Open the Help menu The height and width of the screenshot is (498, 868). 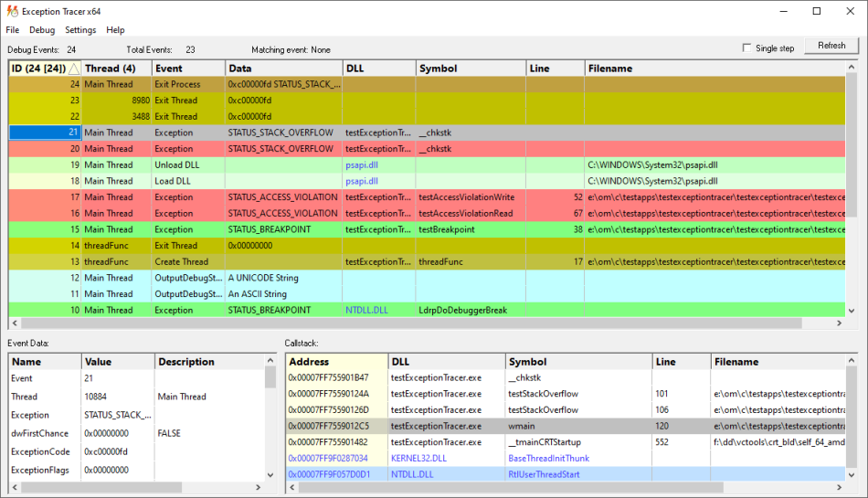coord(115,30)
